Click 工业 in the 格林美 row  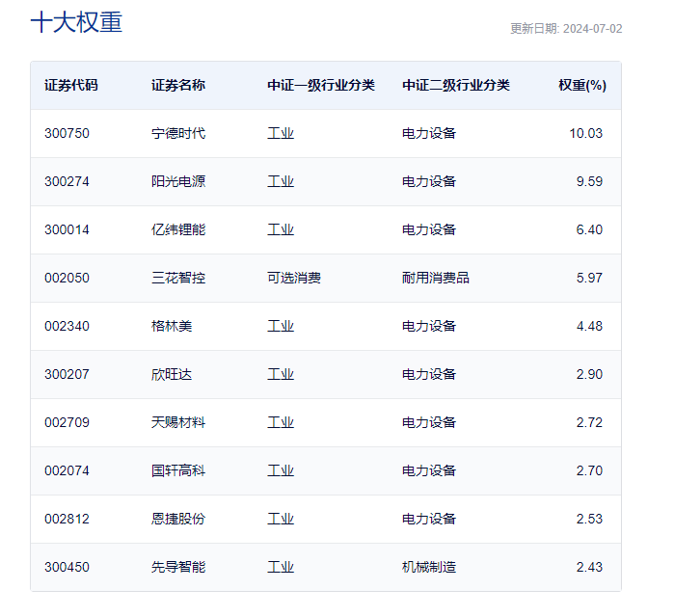[281, 326]
